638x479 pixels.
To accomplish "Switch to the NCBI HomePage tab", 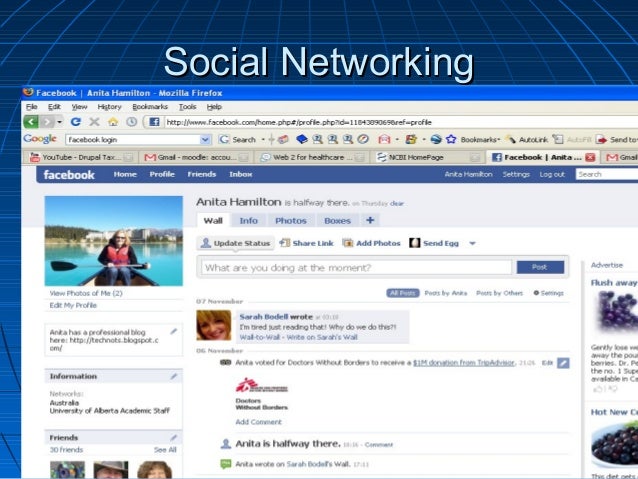I will pyautogui.click(x=427, y=157).
